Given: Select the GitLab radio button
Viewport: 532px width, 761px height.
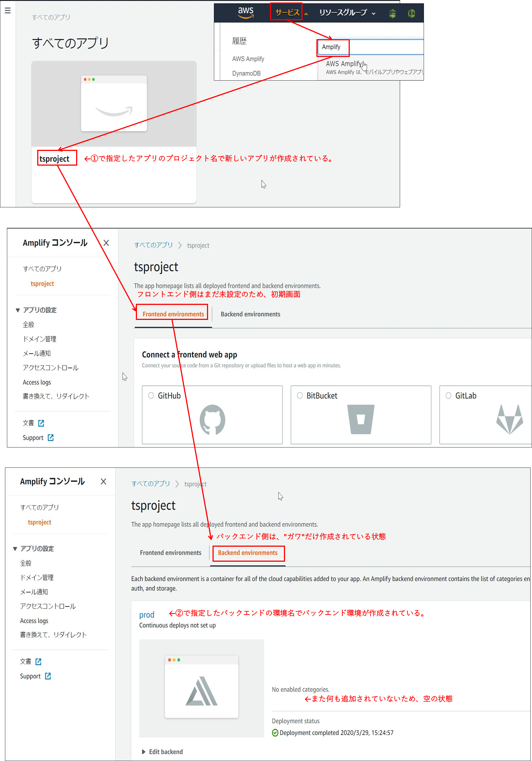Looking at the screenshot, I should pyautogui.click(x=449, y=396).
